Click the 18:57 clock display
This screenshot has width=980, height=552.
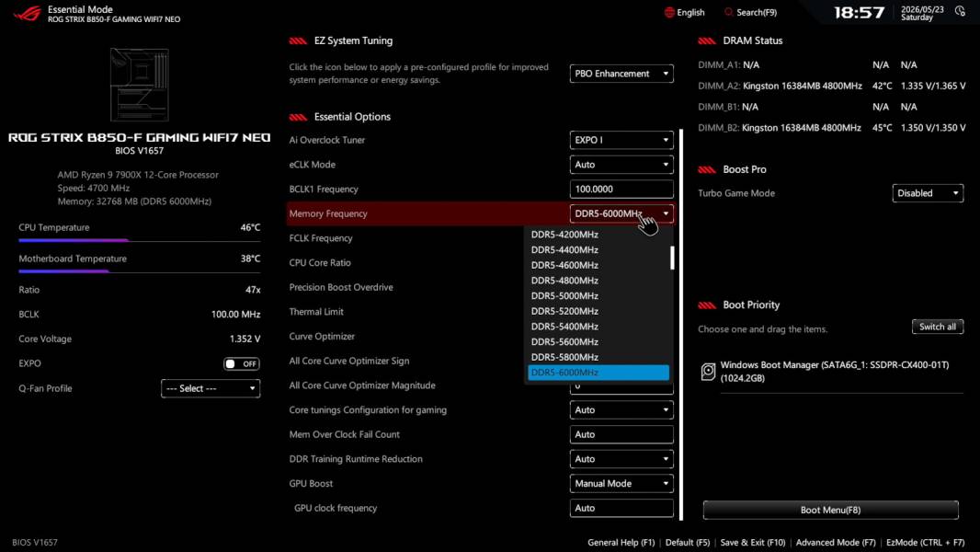pos(860,13)
